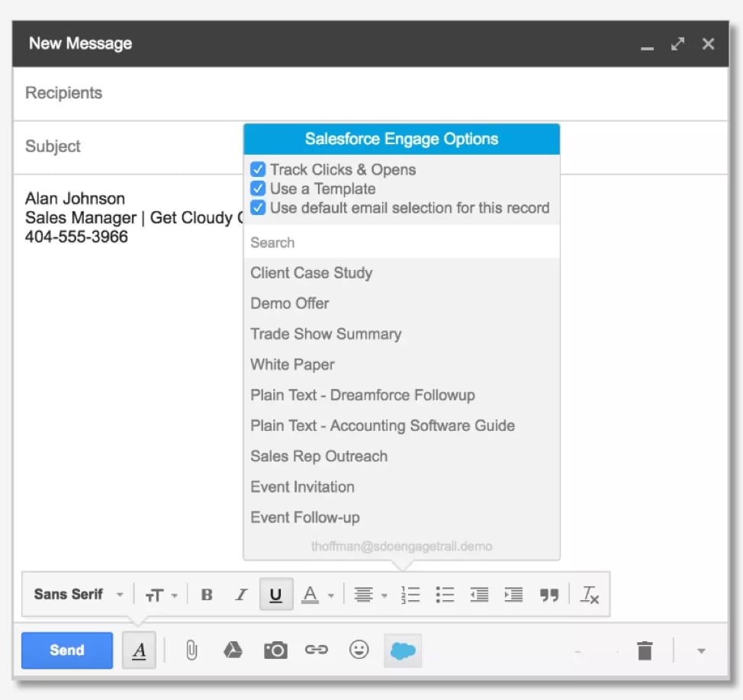Image resolution: width=743 pixels, height=700 pixels.
Task: Select the Demo Offer template
Action: point(401,303)
